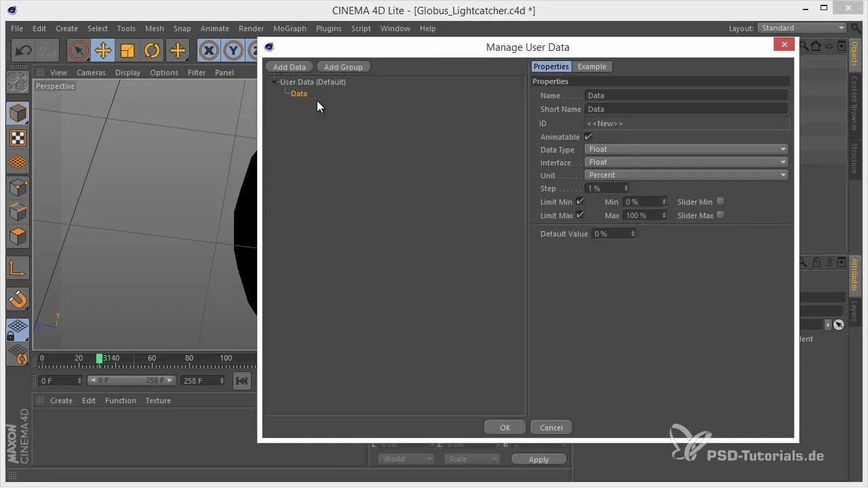Click the last-used tool cross icon

(x=178, y=50)
